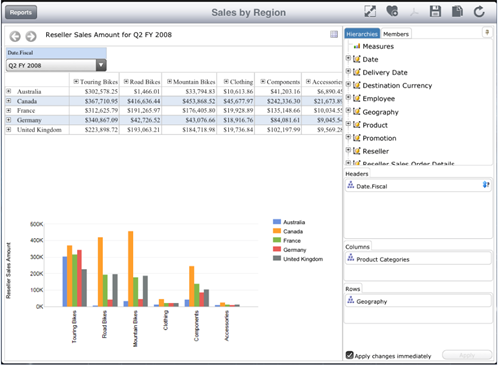Click France green legend swatch
This screenshot has height=365, width=498.
pos(277,240)
